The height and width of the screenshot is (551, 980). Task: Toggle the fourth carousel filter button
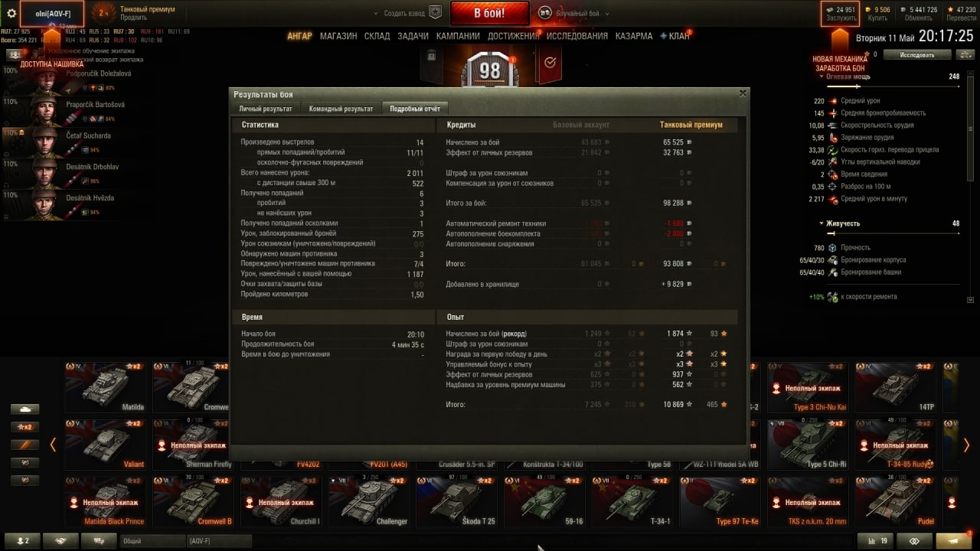pyautogui.click(x=24, y=462)
